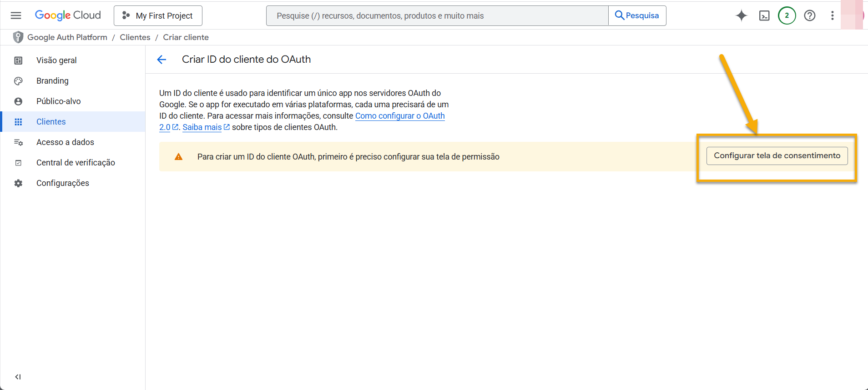Click the Central de verificação checkbox icon
Image resolution: width=868 pixels, height=390 pixels.
pos(18,163)
